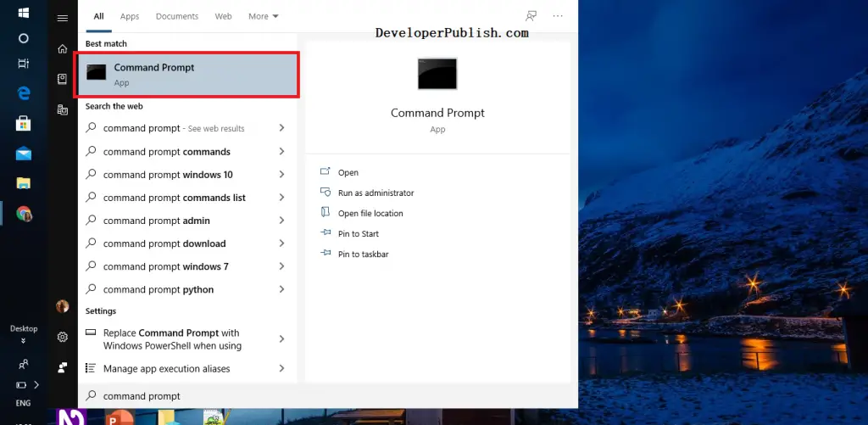Open the Notepad++ desktop icon

click(216, 417)
